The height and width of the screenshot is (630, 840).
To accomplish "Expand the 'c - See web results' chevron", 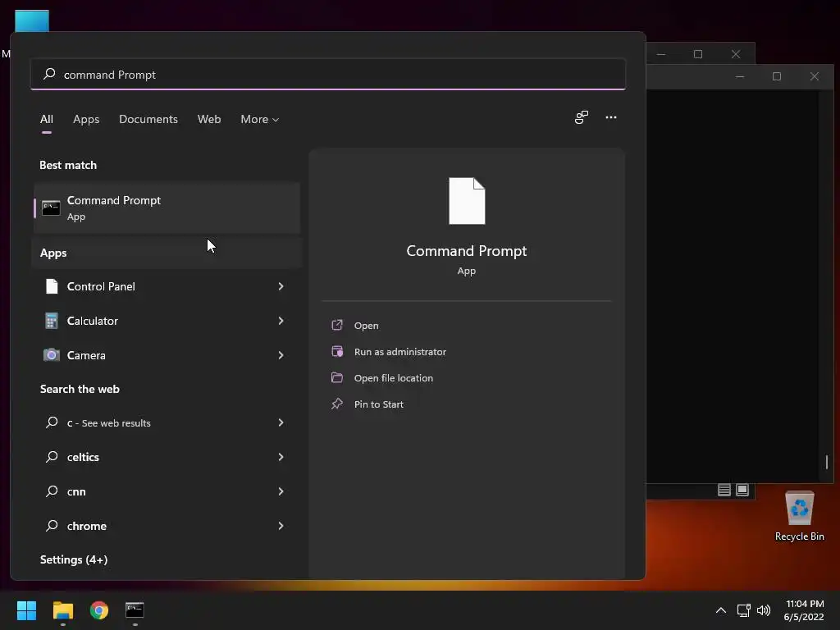I will coord(281,422).
